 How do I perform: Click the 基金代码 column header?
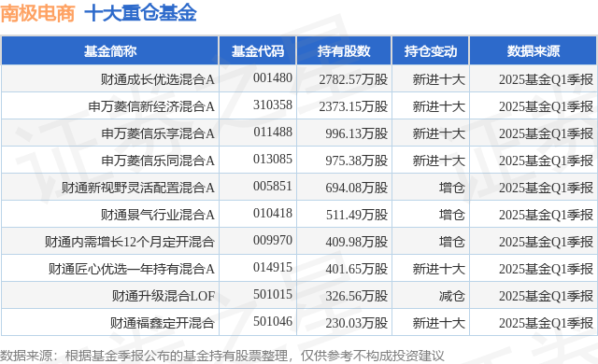pyautogui.click(x=258, y=51)
